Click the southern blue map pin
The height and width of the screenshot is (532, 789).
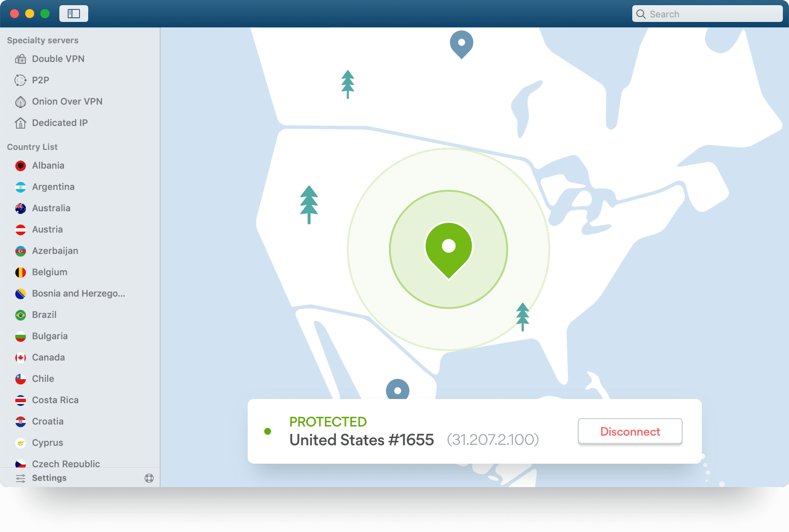pyautogui.click(x=398, y=390)
